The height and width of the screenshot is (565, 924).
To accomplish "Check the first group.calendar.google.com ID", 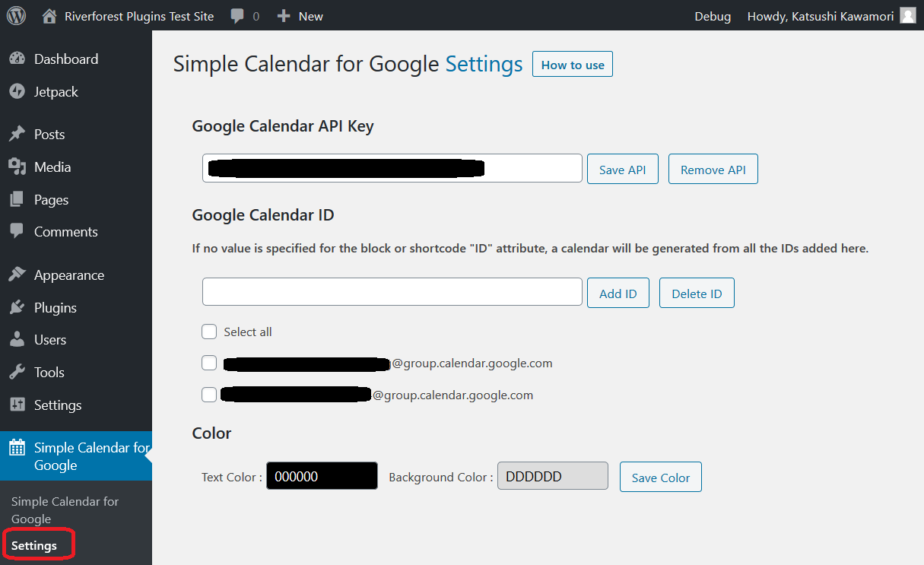I will pyautogui.click(x=209, y=363).
